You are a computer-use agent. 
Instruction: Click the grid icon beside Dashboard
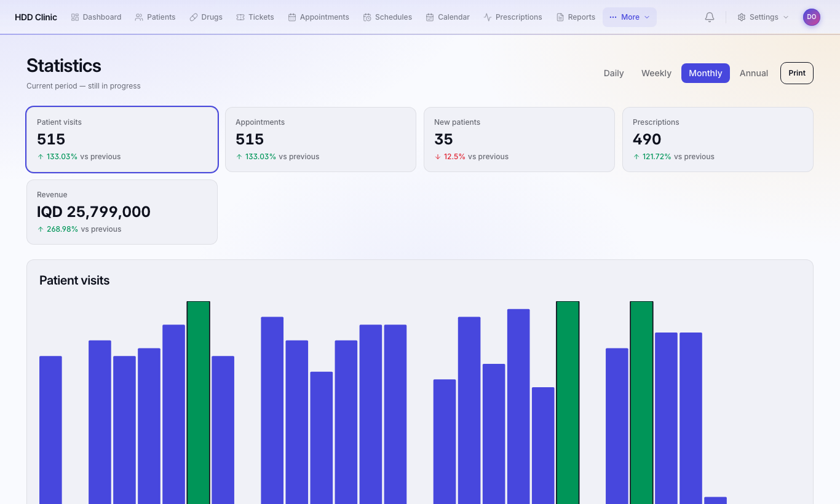pos(75,17)
